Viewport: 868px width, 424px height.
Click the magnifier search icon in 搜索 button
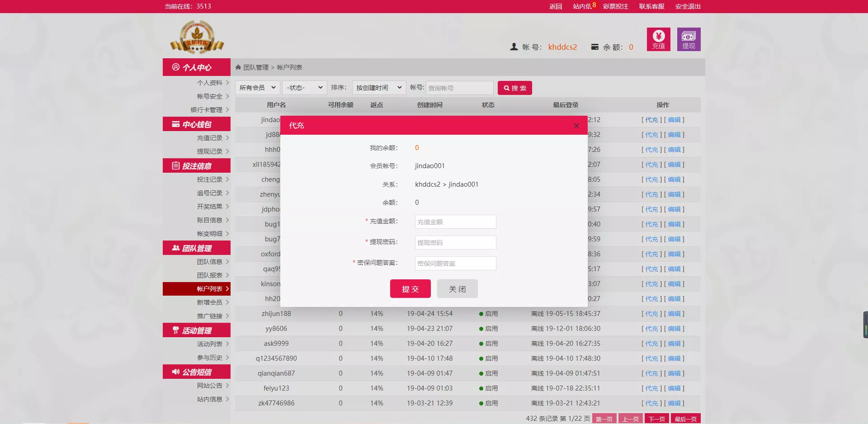click(506, 88)
